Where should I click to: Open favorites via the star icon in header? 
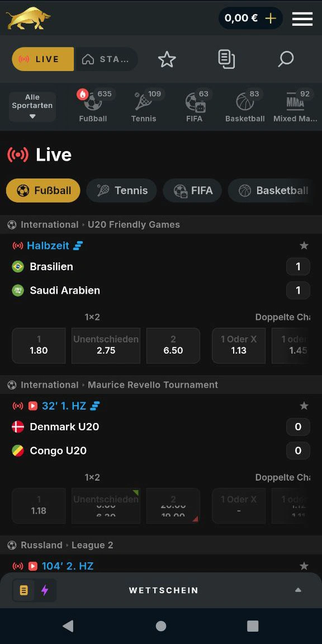pos(167,59)
